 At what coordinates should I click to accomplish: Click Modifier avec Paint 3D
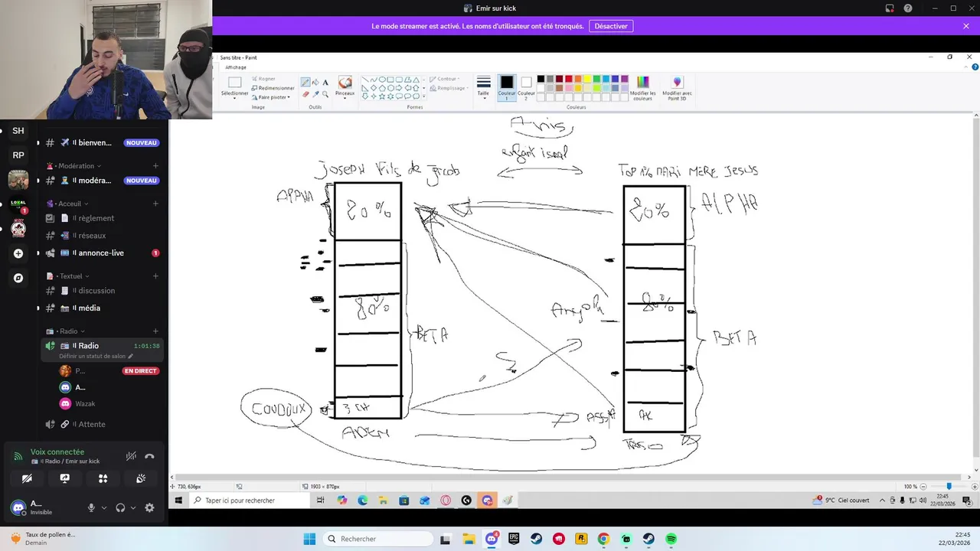click(677, 88)
